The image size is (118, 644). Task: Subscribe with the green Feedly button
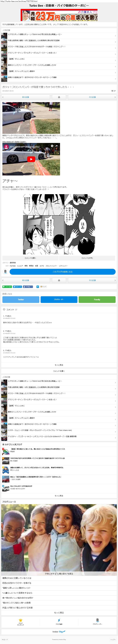pos(97,300)
